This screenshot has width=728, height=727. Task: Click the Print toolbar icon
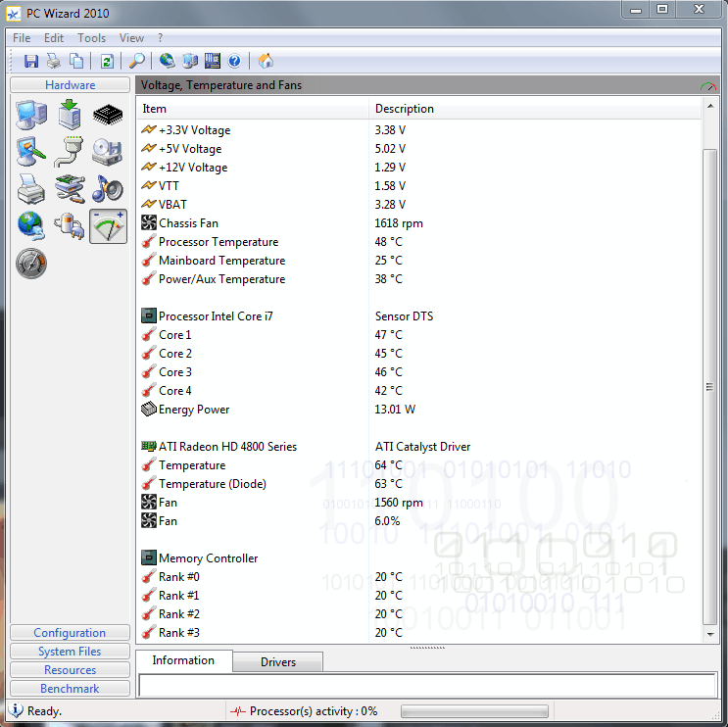click(x=54, y=61)
